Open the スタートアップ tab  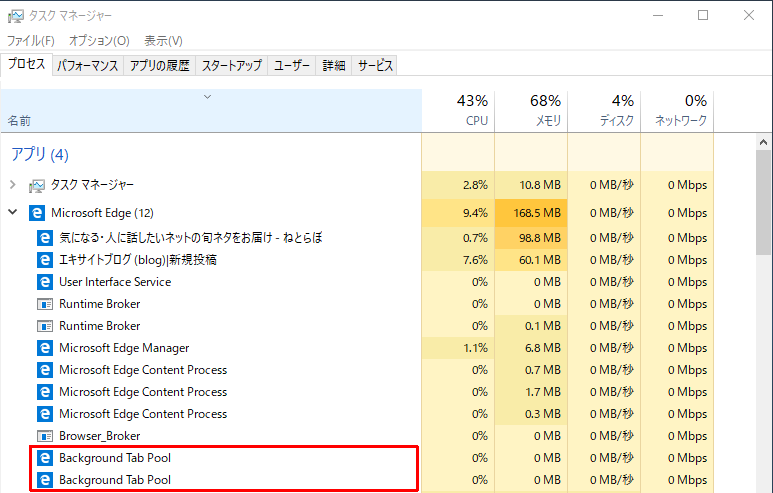coord(232,66)
